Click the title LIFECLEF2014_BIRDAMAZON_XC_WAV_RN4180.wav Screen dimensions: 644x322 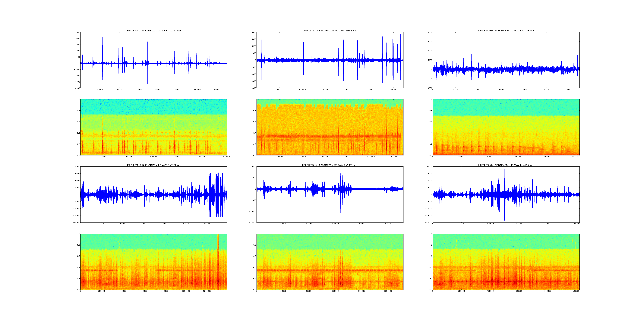pyautogui.click(x=506, y=165)
